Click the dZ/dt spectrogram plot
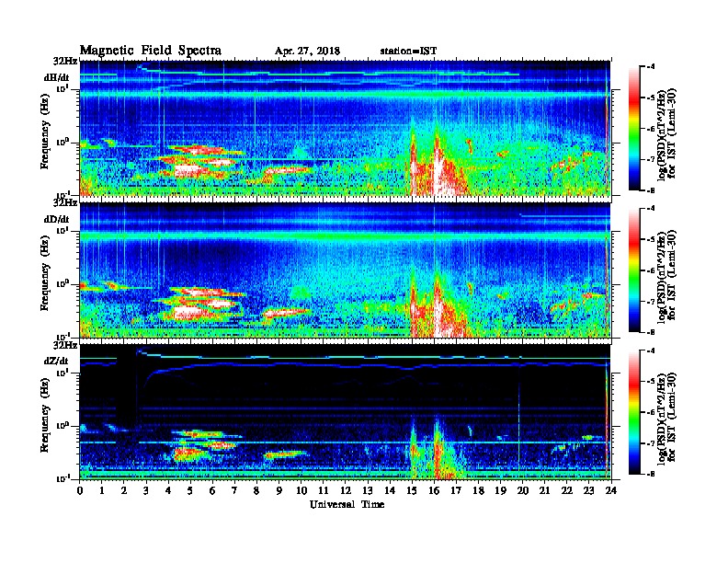 pyautogui.click(x=345, y=412)
